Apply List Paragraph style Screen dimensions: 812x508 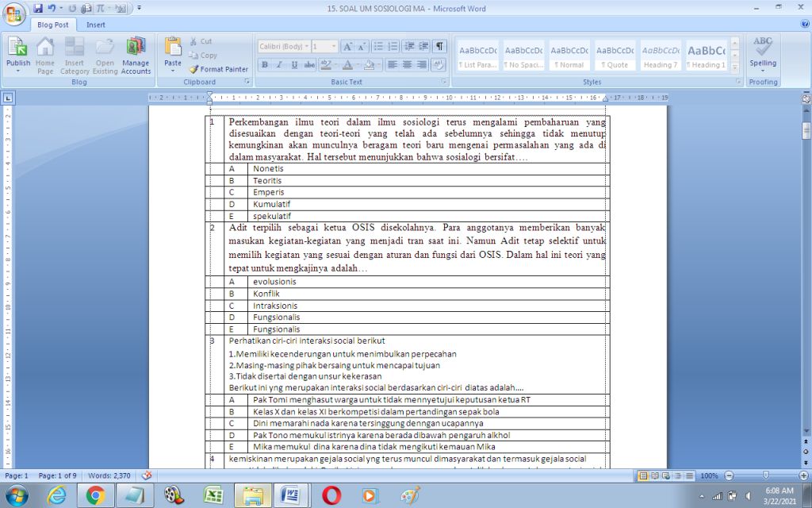point(477,56)
